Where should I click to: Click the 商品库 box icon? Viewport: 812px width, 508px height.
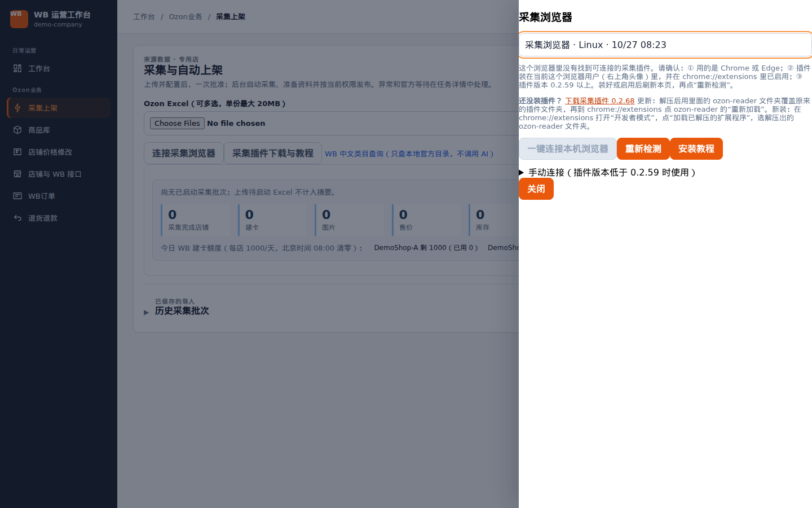(17, 130)
